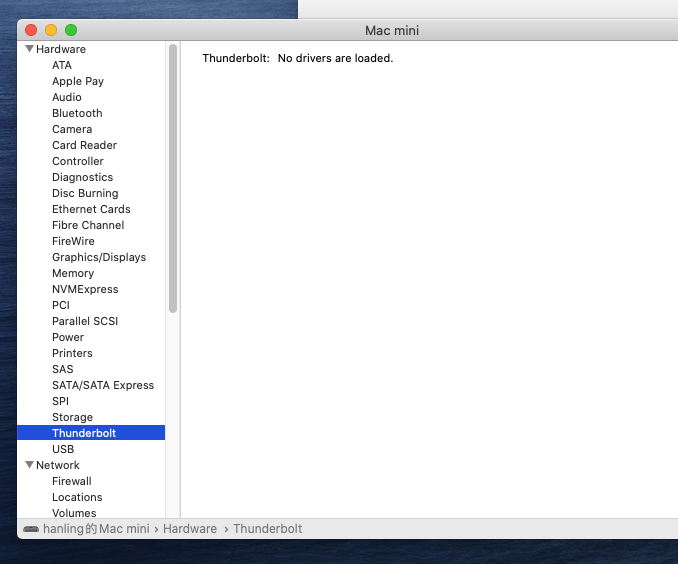Select Apple Pay in the sidebar
Viewport: 678px width, 564px height.
pyautogui.click(x=78, y=81)
